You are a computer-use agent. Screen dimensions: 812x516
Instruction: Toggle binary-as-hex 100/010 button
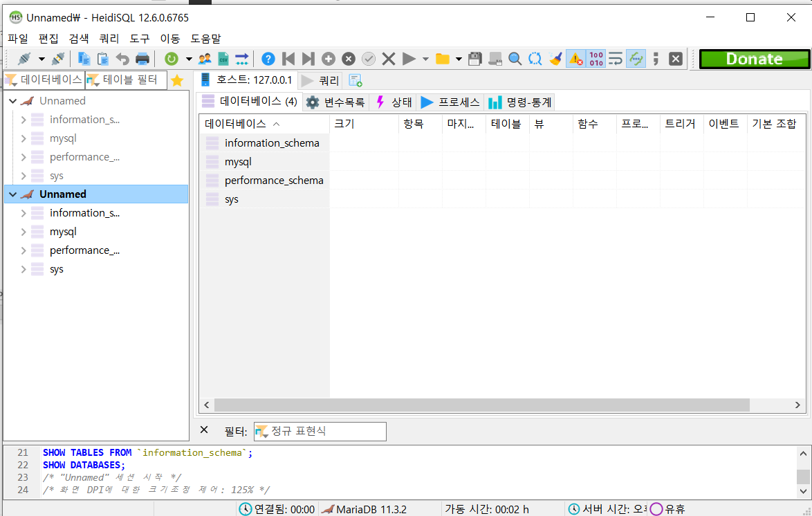[x=596, y=59]
